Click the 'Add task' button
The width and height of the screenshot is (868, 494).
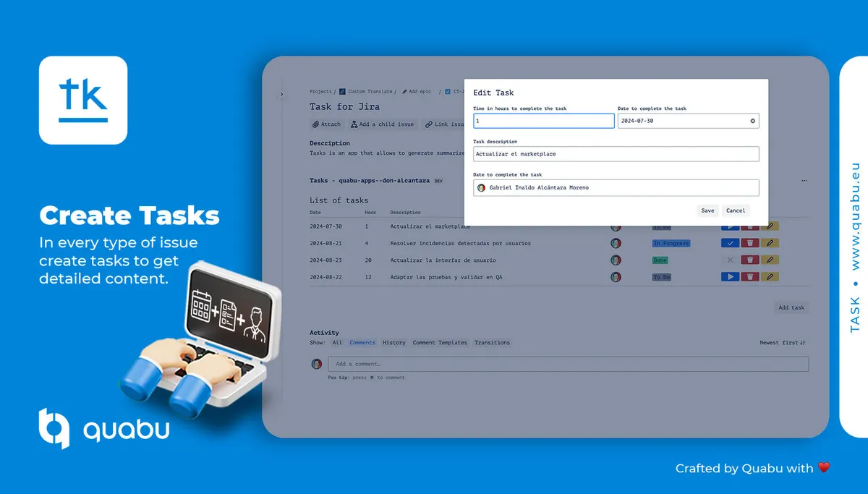click(x=791, y=307)
